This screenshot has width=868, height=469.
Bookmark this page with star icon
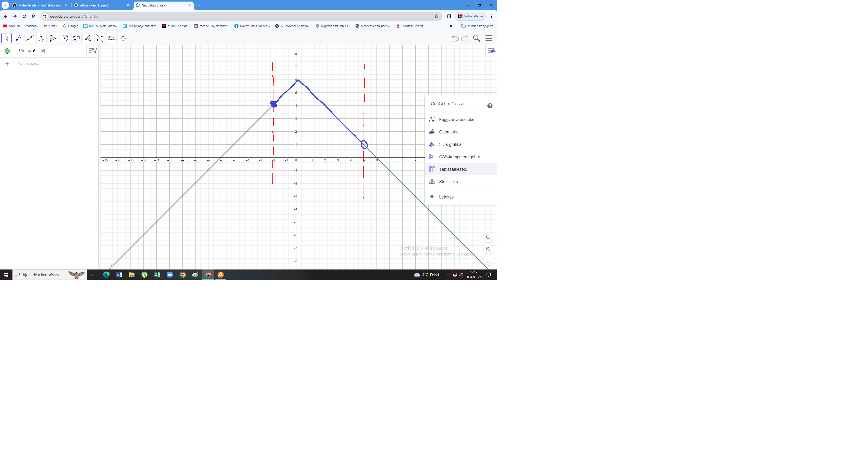[x=436, y=16]
